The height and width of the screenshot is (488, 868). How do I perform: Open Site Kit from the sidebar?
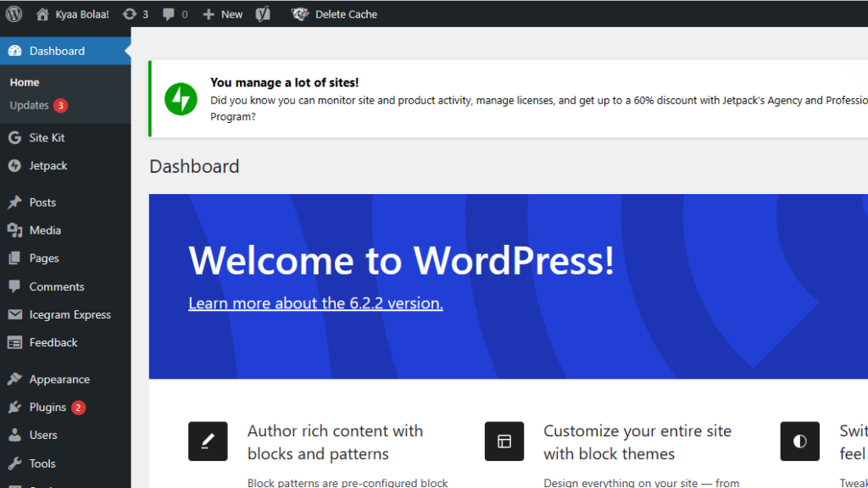[x=47, y=138]
